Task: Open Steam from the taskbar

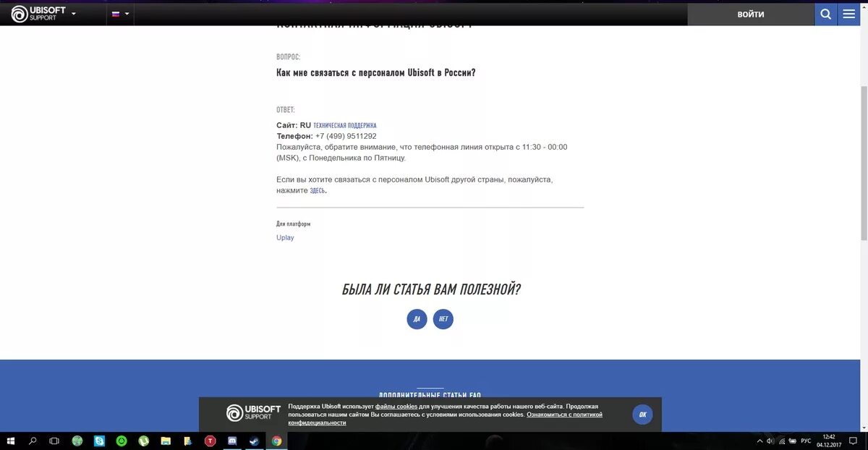Action: point(254,441)
